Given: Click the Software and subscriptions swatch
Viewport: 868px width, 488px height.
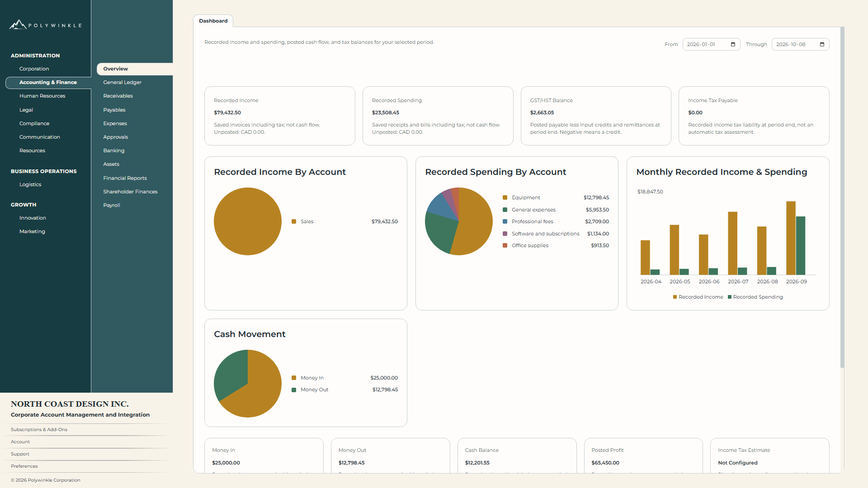Looking at the screenshot, I should (x=505, y=234).
